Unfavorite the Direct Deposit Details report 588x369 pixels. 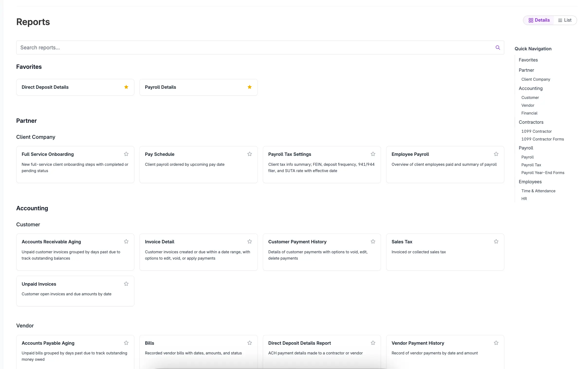pos(126,87)
